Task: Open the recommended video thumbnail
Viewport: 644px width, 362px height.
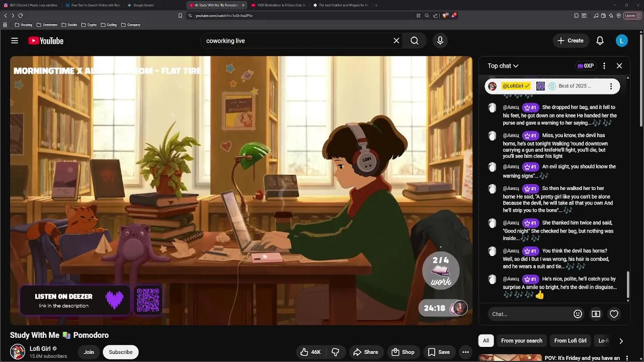Action: [510, 358]
